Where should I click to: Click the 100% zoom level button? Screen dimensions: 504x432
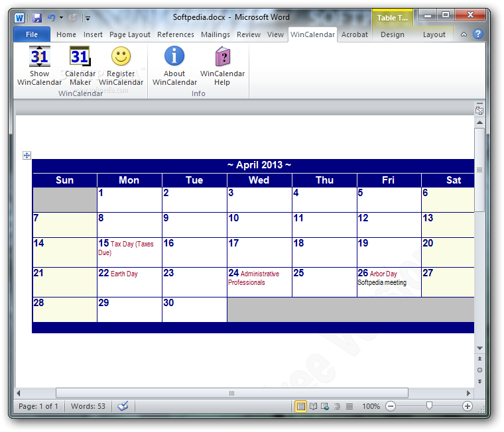coord(371,406)
